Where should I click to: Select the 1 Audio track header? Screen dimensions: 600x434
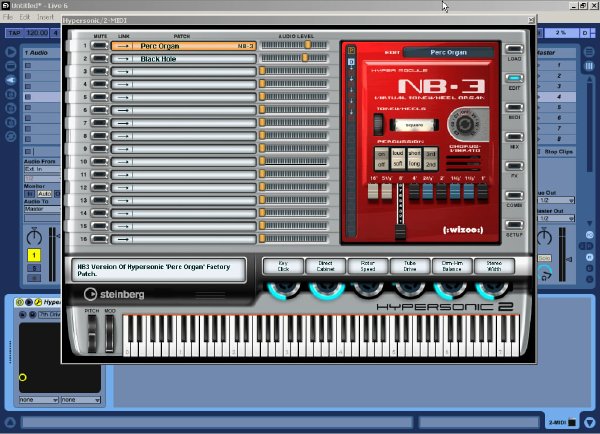(x=41, y=53)
